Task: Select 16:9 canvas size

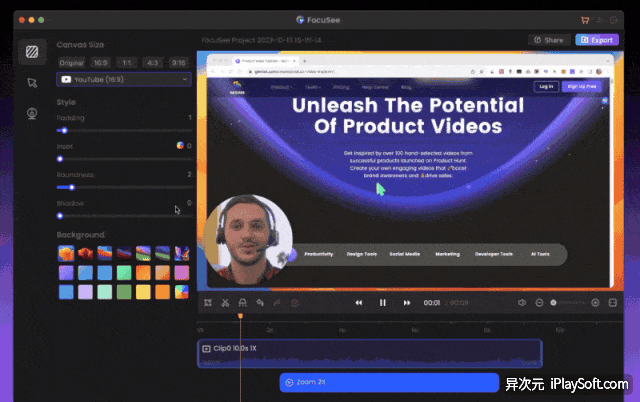Action: tap(100, 63)
